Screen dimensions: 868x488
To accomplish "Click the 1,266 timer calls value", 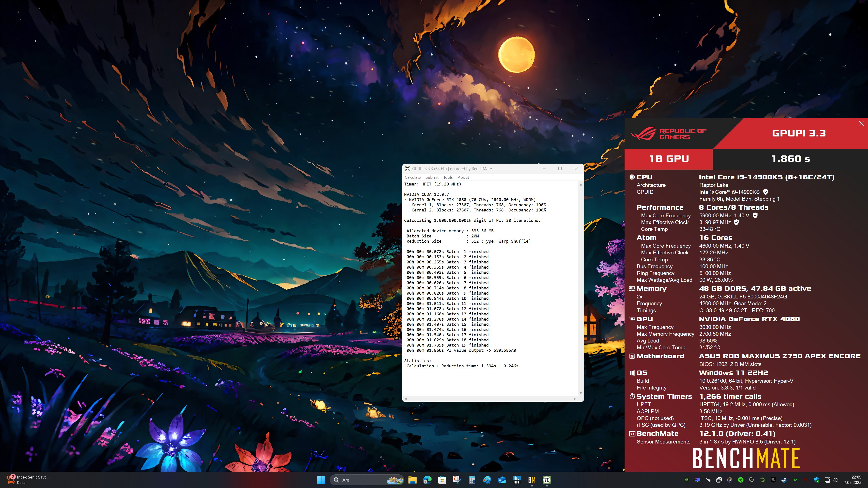I will point(730,396).
